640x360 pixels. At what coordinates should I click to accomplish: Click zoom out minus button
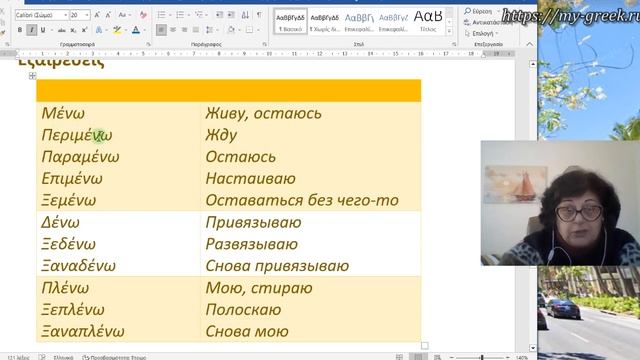pos(451,358)
